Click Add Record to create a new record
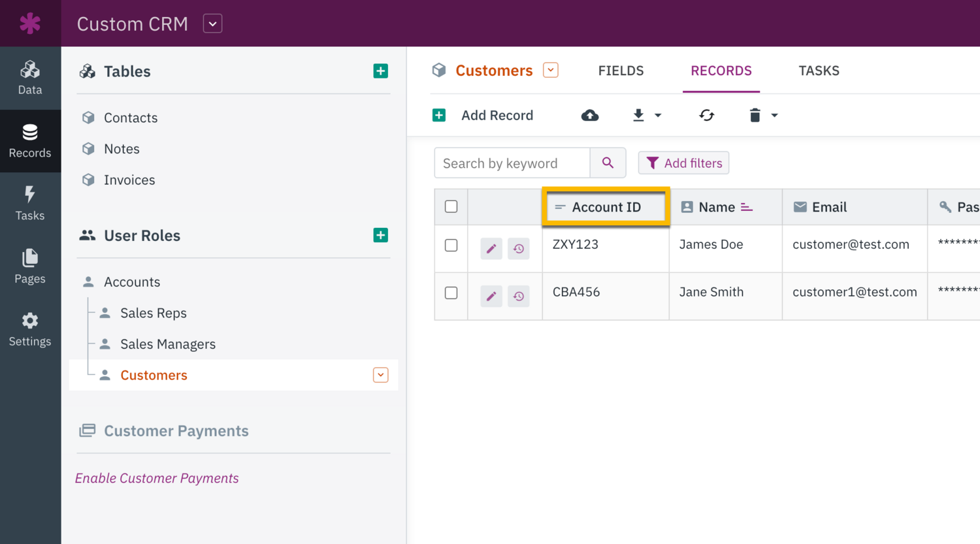This screenshot has height=544, width=980. point(497,115)
